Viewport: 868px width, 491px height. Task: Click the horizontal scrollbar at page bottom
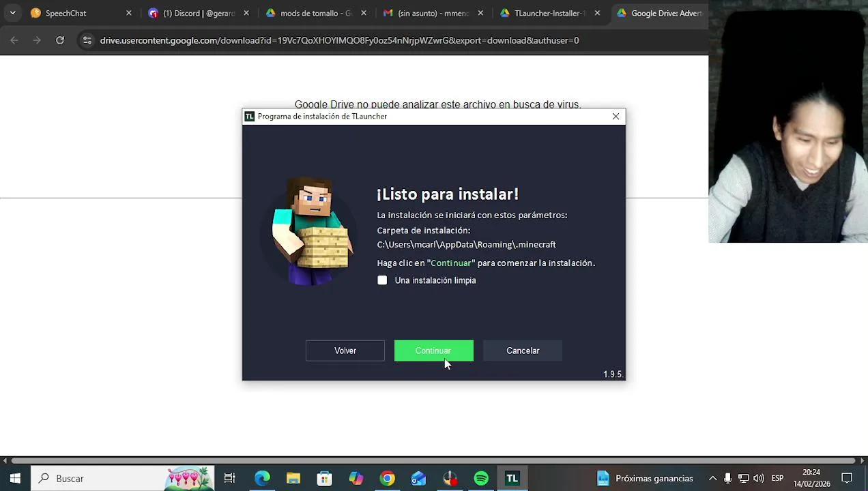click(433, 461)
